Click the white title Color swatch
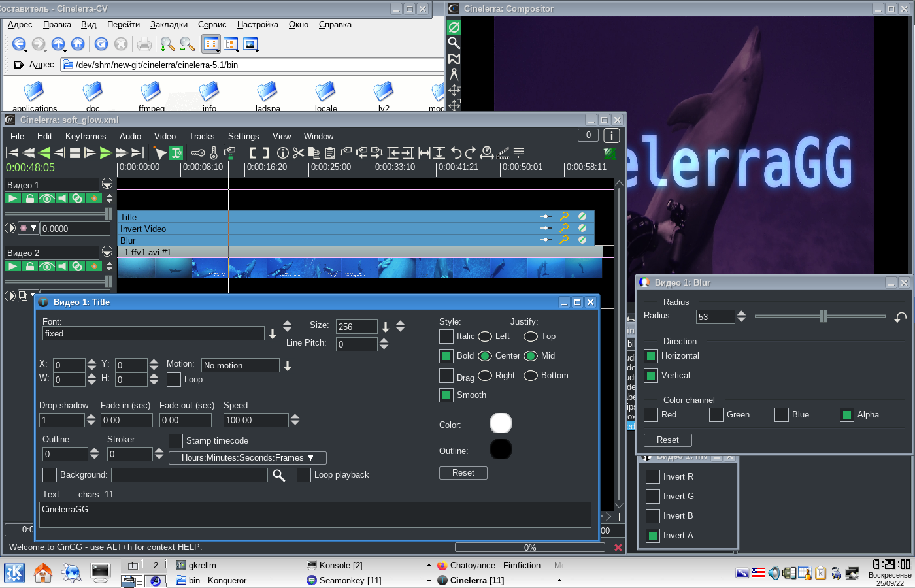 501,423
